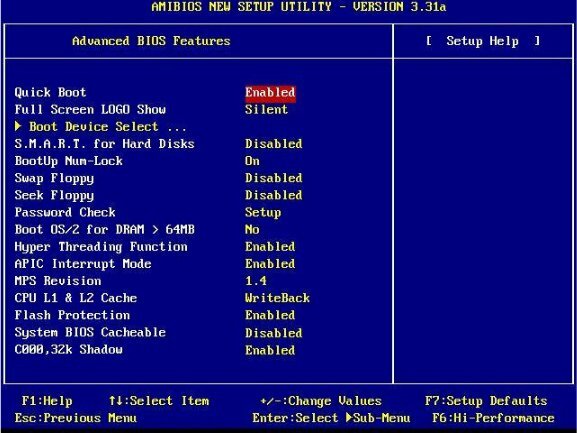Click the Enter:Select Sub-Menu hint
Image resolution: width=577 pixels, height=433 pixels.
tap(331, 418)
